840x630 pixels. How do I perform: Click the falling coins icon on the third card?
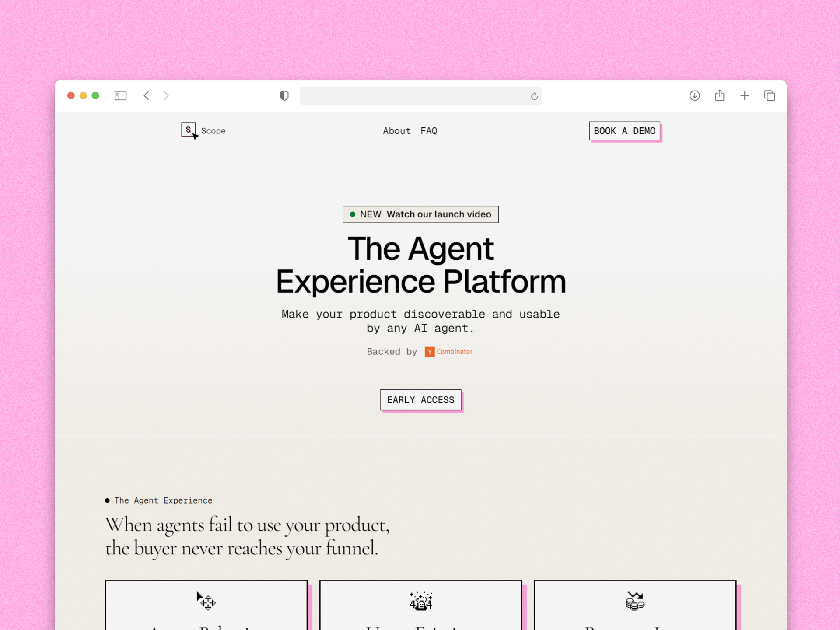(635, 601)
